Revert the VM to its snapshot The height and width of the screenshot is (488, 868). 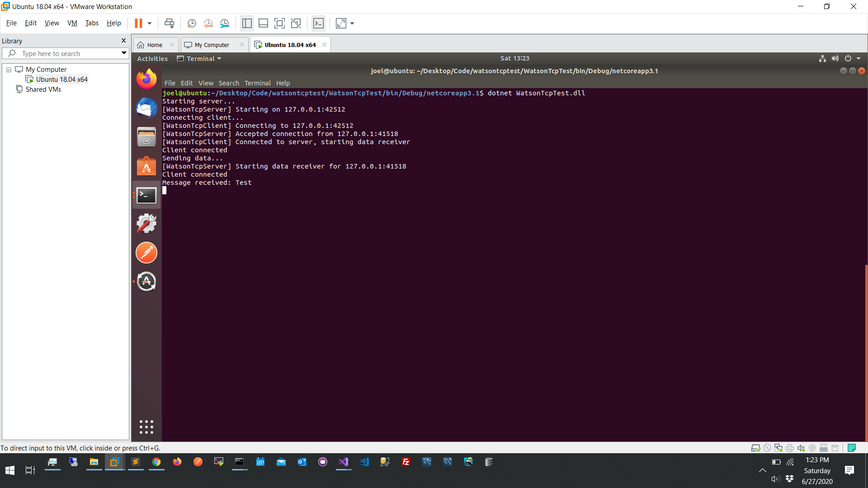[x=208, y=23]
